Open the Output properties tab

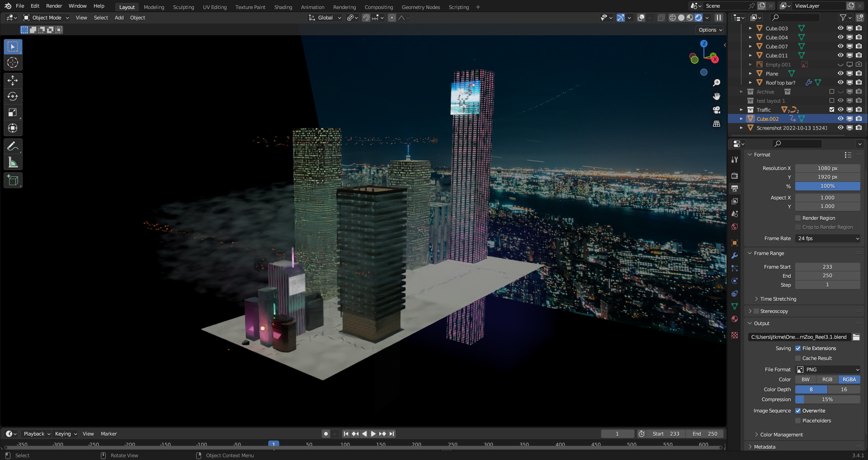tap(735, 188)
